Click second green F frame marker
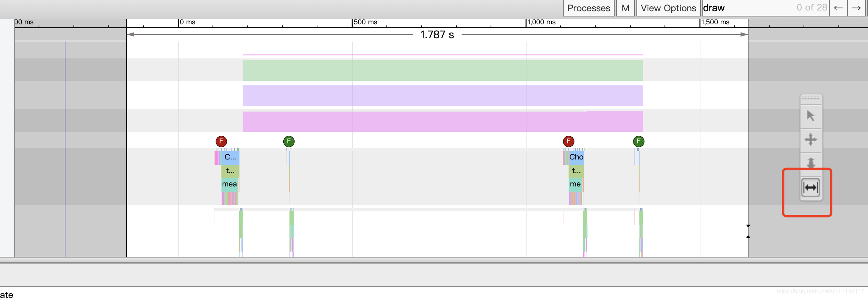Viewport: 868px width, 298px height. tap(639, 142)
